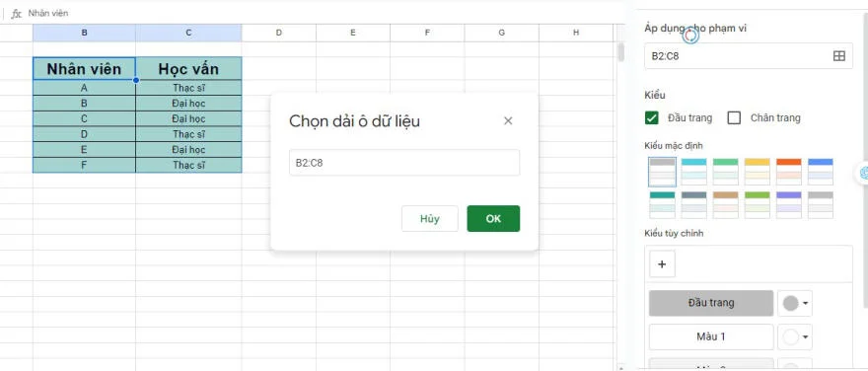Select the slate gray default style thumbnail
Screen dimensions: 868x371
[693, 205]
